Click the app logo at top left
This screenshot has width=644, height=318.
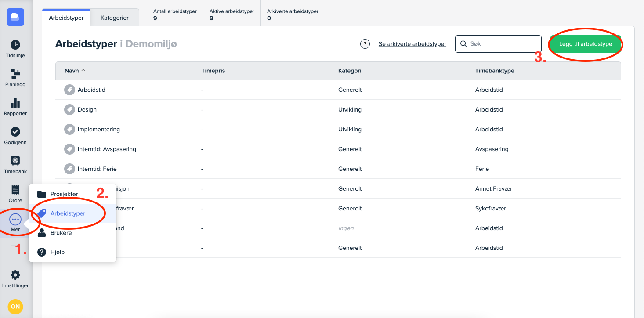15,17
